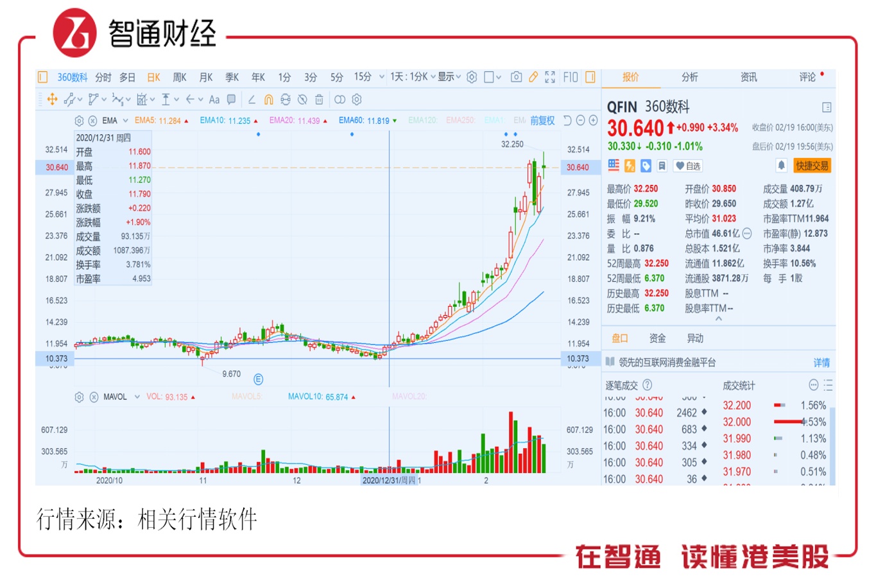The width and height of the screenshot is (876, 588).
Task: Reset chart with the undo arrow icon
Action: 567,121
